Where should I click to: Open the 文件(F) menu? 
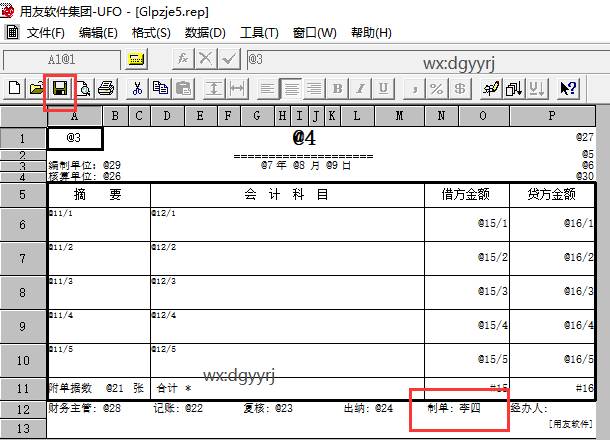pyautogui.click(x=46, y=33)
